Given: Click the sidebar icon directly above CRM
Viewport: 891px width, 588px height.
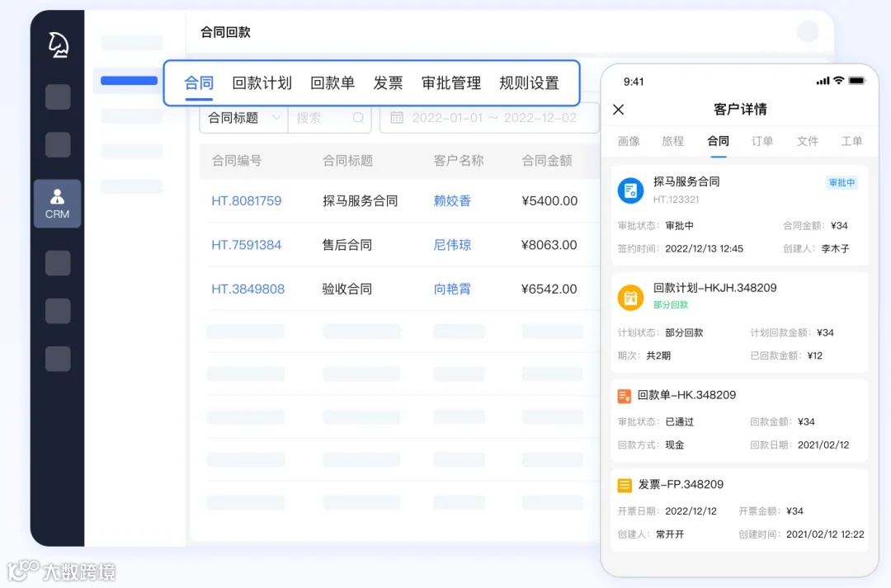Looking at the screenshot, I should click(x=57, y=145).
